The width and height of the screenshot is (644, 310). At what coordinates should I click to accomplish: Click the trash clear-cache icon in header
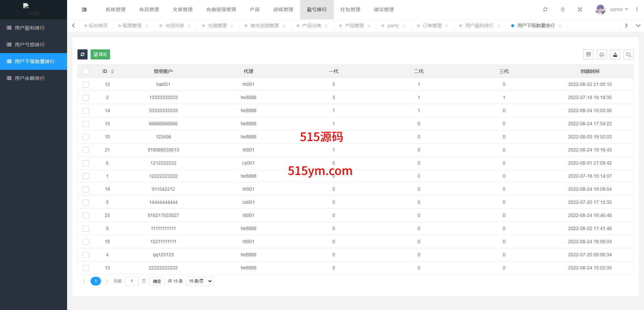pyautogui.click(x=562, y=9)
